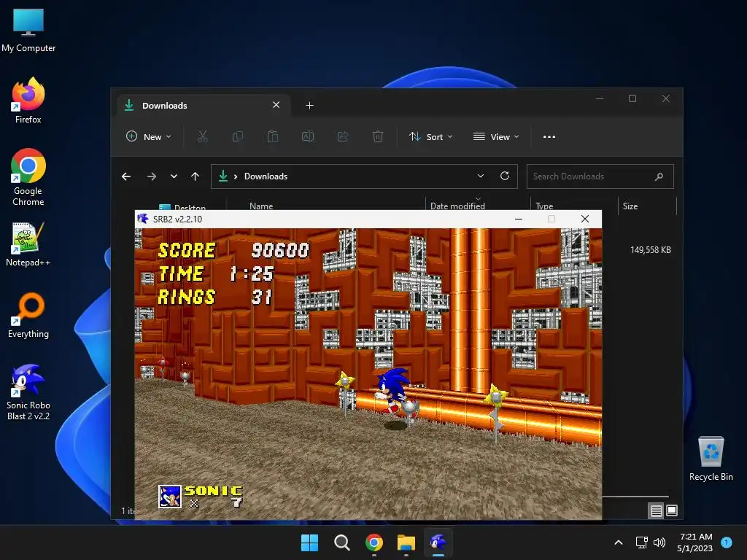Click the SRB2 window icon in title bar
This screenshot has height=560, width=747.
pos(142,219)
